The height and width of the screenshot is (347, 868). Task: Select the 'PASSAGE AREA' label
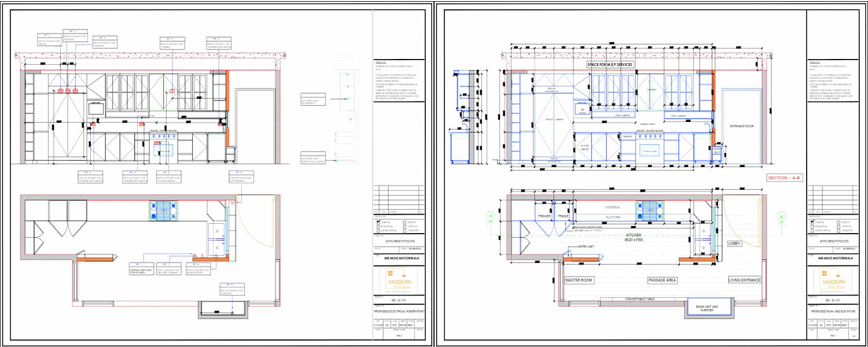coord(662,280)
